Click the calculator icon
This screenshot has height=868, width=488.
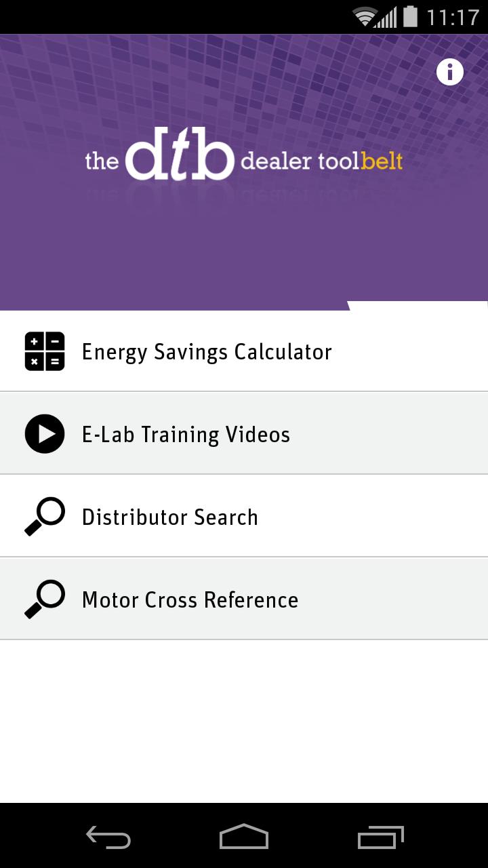[45, 351]
